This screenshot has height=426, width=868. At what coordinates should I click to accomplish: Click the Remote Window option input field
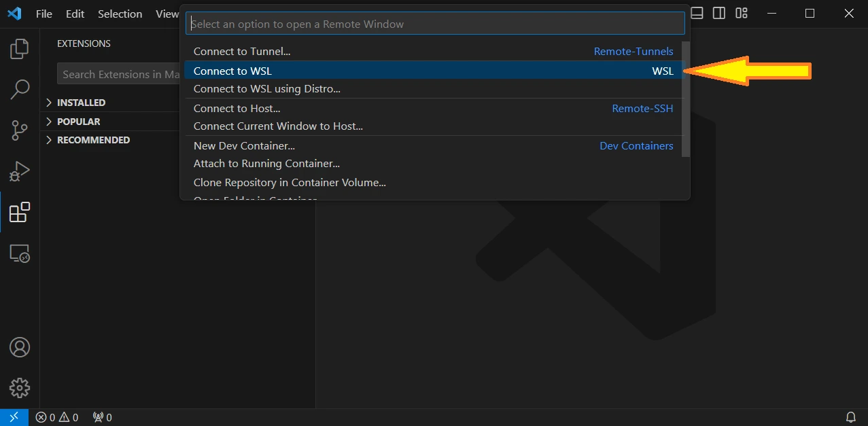pyautogui.click(x=435, y=24)
